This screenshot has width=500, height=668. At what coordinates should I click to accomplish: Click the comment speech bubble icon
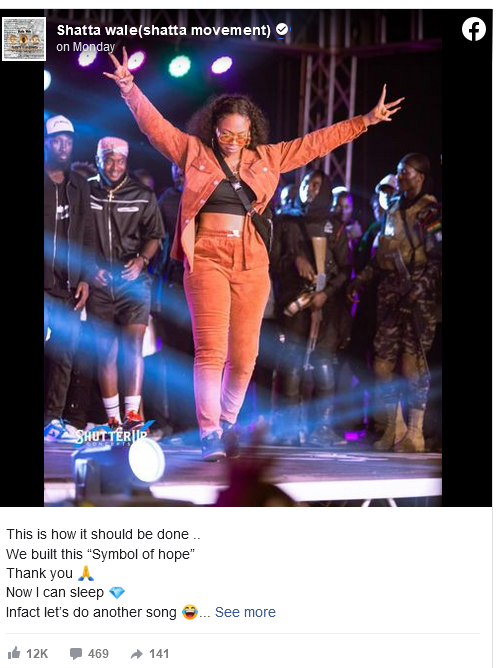click(x=75, y=654)
